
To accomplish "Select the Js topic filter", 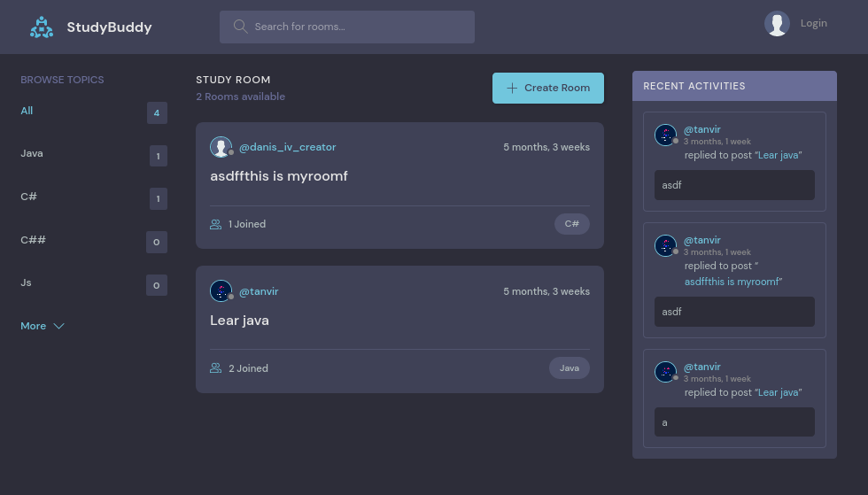I will coord(26,282).
